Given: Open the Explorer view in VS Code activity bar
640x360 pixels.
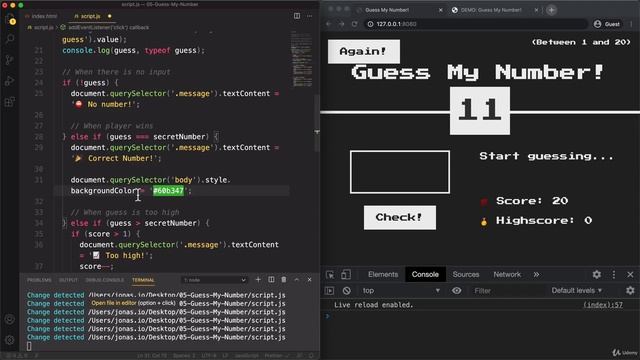Looking at the screenshot, I should point(10,19).
